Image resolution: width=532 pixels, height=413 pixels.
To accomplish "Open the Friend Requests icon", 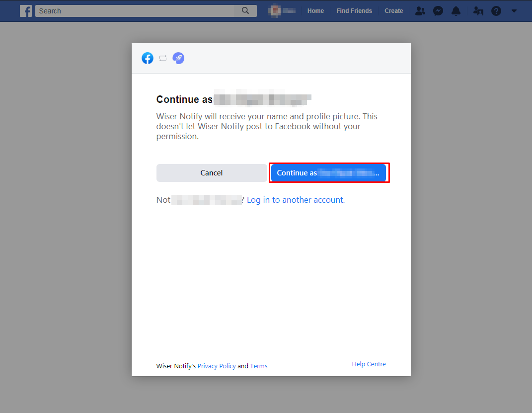I will [420, 11].
